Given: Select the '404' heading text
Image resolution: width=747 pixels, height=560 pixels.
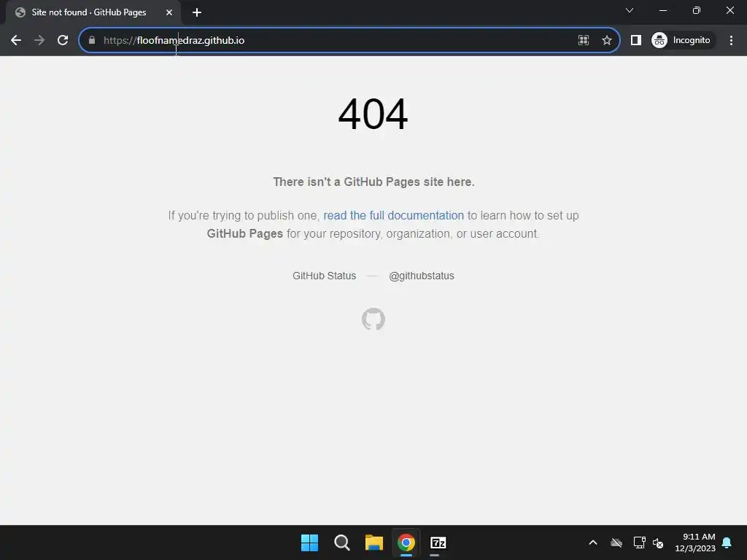Looking at the screenshot, I should tap(373, 114).
